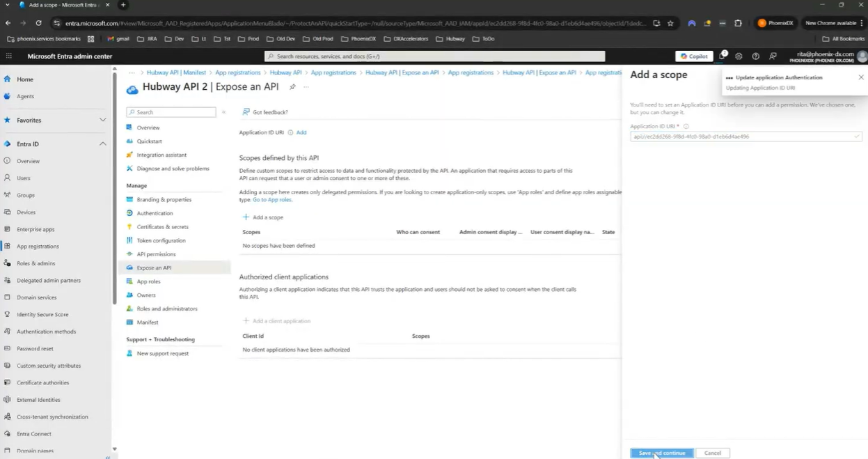Click the Application ID URI text field
The height and width of the screenshot is (459, 868).
(x=742, y=137)
